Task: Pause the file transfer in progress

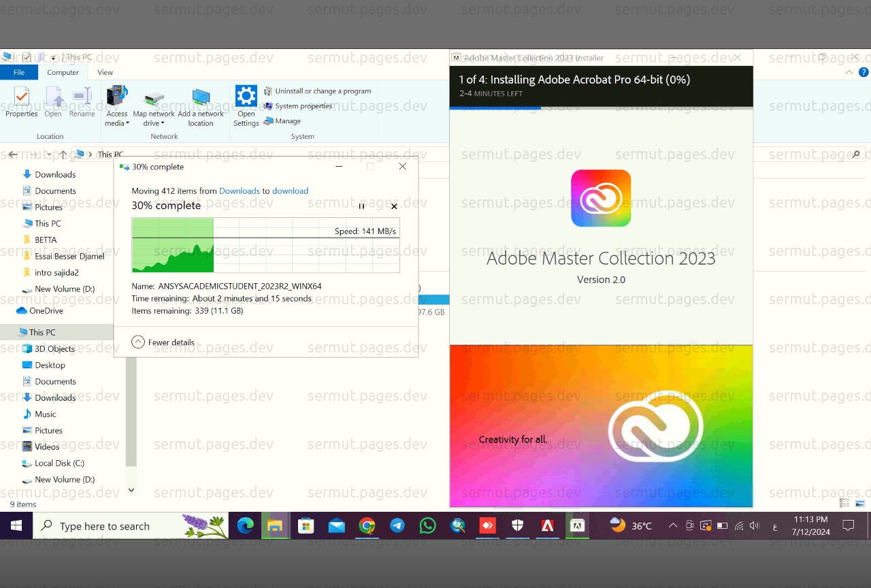Action: (361, 206)
